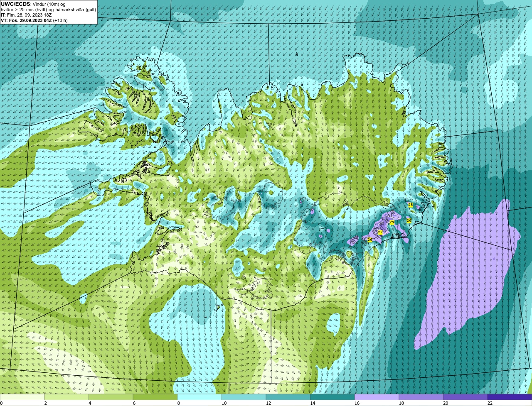Click the darkest purple legend segment above 22

pyautogui.click(x=510, y=397)
